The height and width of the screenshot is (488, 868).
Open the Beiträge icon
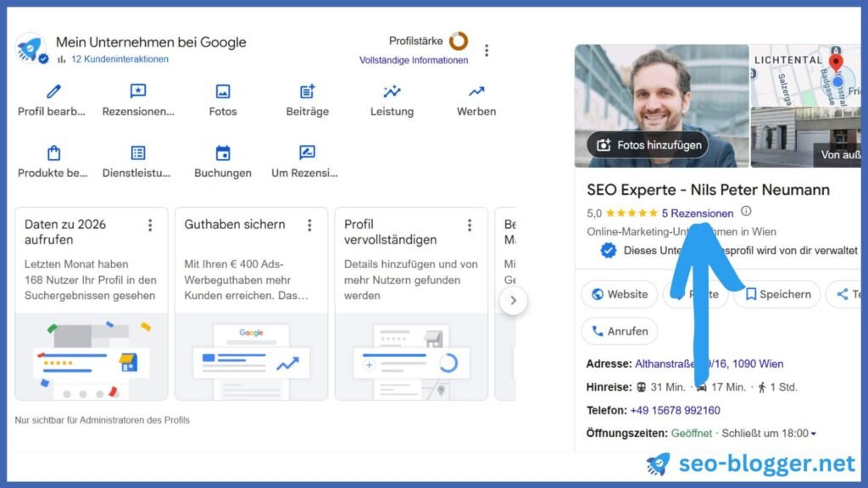pyautogui.click(x=307, y=91)
